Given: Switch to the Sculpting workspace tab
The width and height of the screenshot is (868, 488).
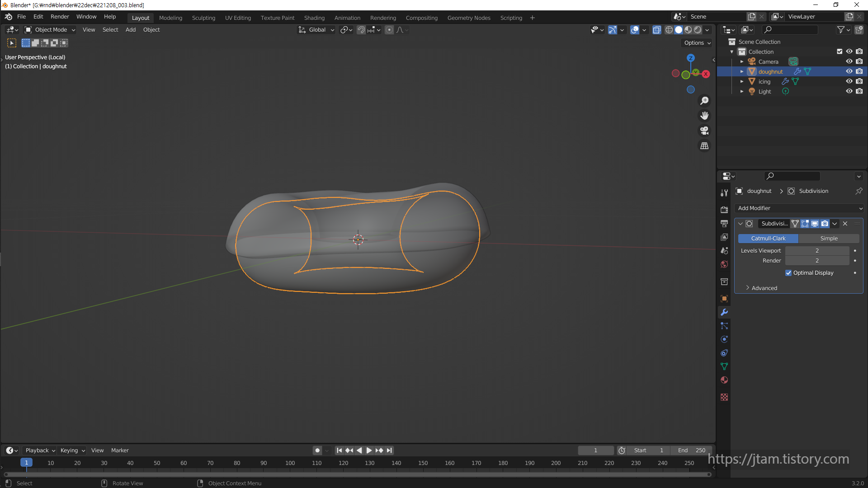Looking at the screenshot, I should 203,18.
